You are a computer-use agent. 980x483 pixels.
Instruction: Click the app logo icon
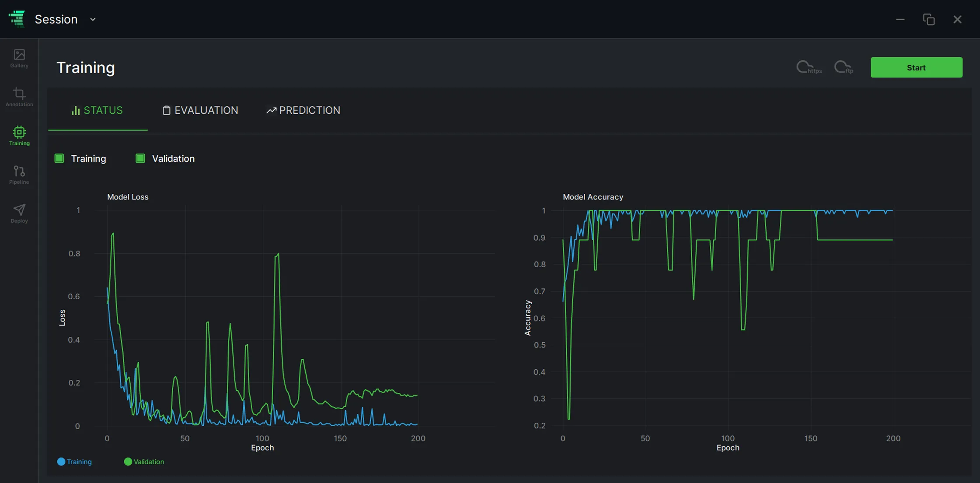tap(17, 19)
